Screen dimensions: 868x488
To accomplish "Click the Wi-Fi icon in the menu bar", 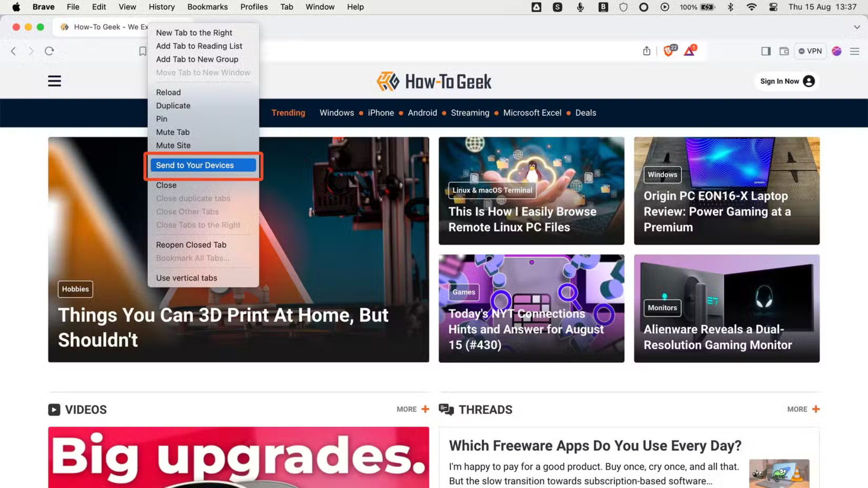I will tap(751, 7).
